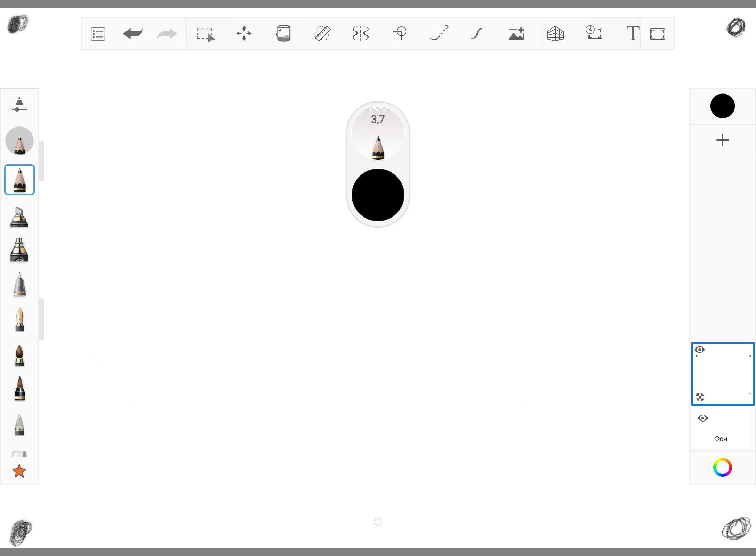Undo the last stroke
Image resolution: width=756 pixels, height=556 pixels.
[133, 34]
